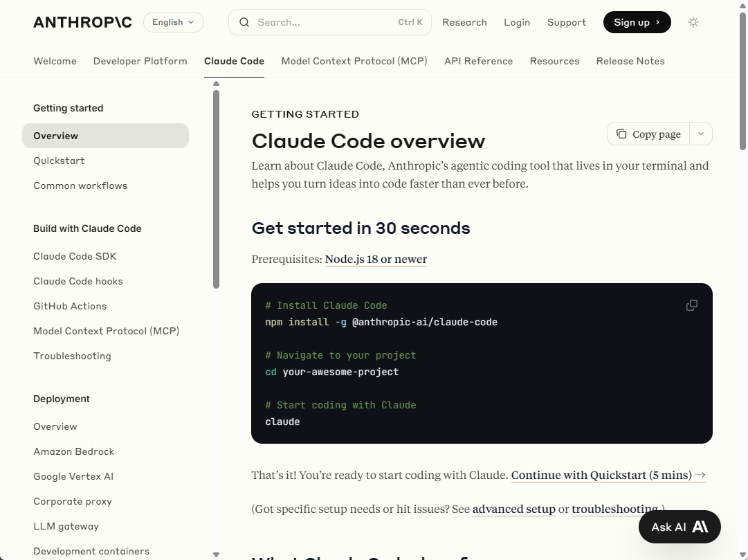Image resolution: width=748 pixels, height=560 pixels.
Task: Open Model Context Protocol (MCP) sidebar item
Action: point(105,331)
